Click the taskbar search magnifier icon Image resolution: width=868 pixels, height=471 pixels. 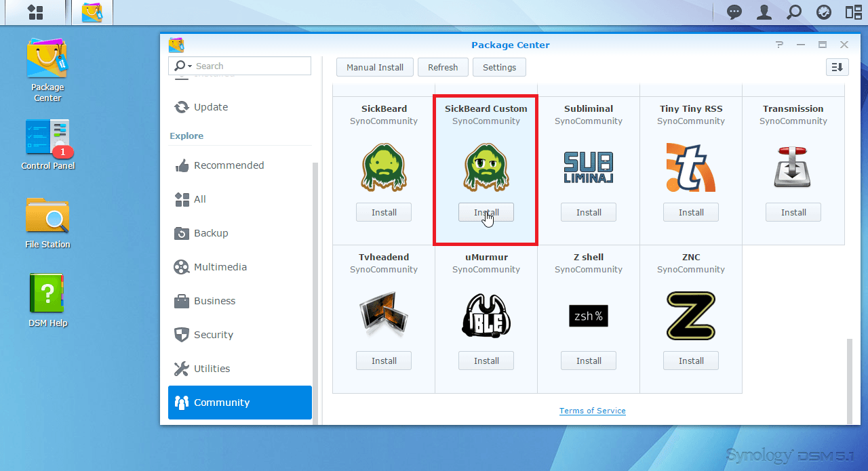pyautogui.click(x=794, y=12)
